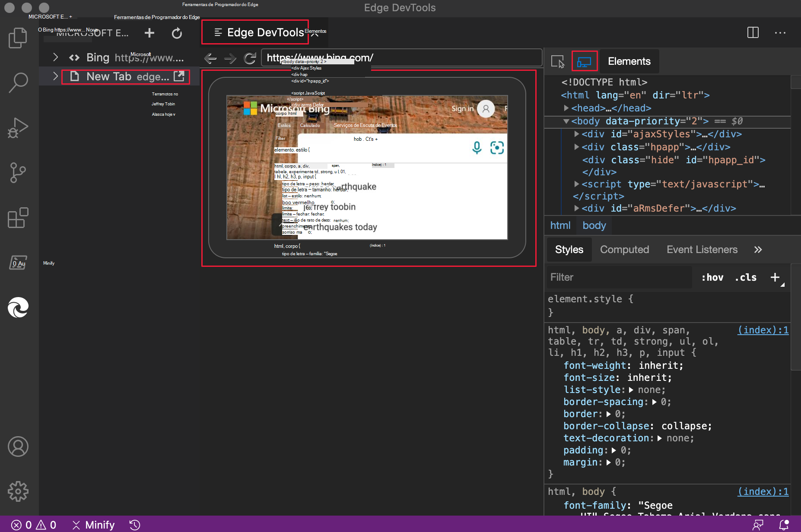Click the Styles Filter input field
This screenshot has height=532, width=801.
(x=620, y=277)
